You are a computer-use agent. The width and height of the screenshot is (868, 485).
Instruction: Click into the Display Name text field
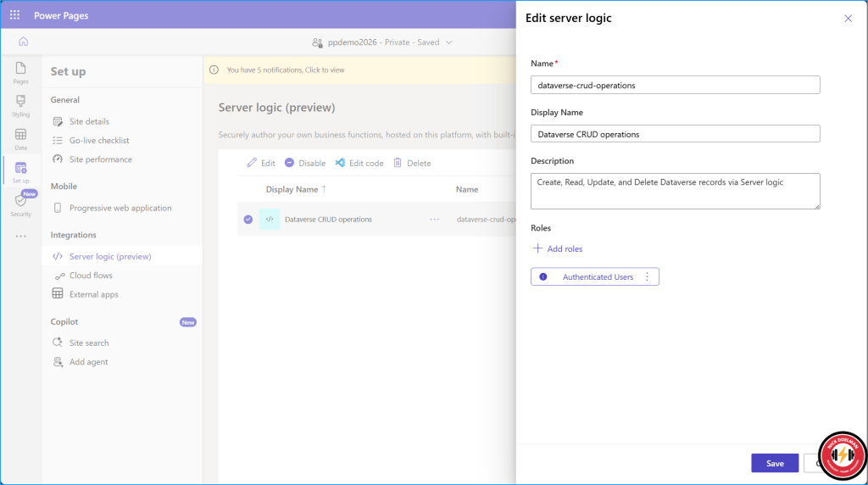click(675, 134)
